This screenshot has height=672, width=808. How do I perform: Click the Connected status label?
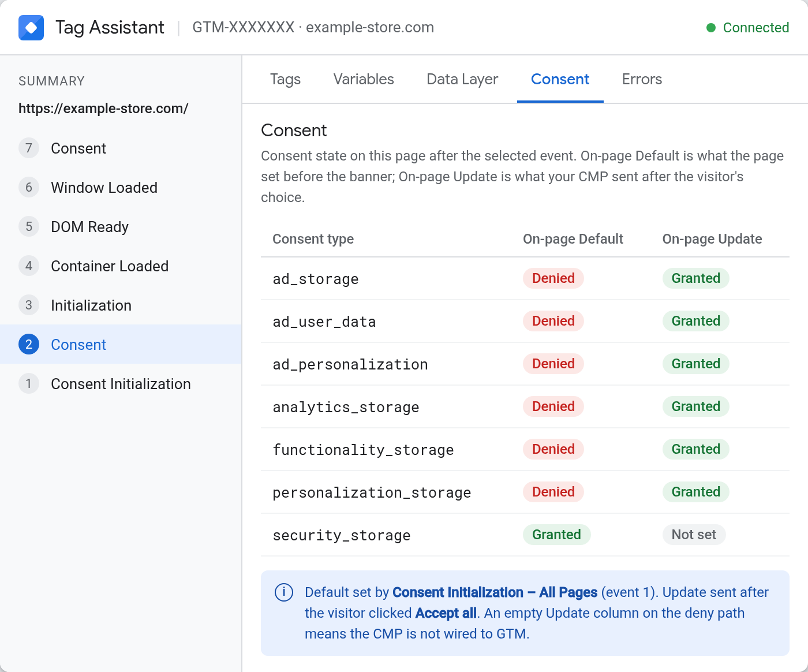(755, 28)
